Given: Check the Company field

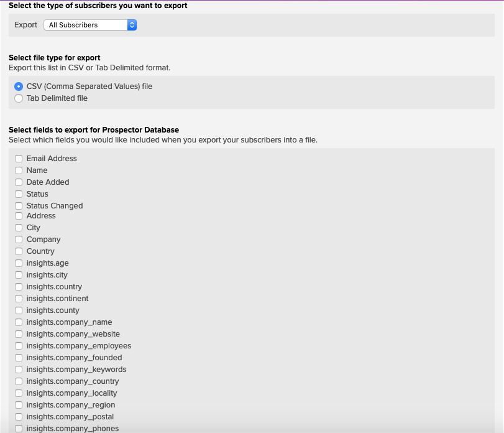Looking at the screenshot, I should pos(19,240).
